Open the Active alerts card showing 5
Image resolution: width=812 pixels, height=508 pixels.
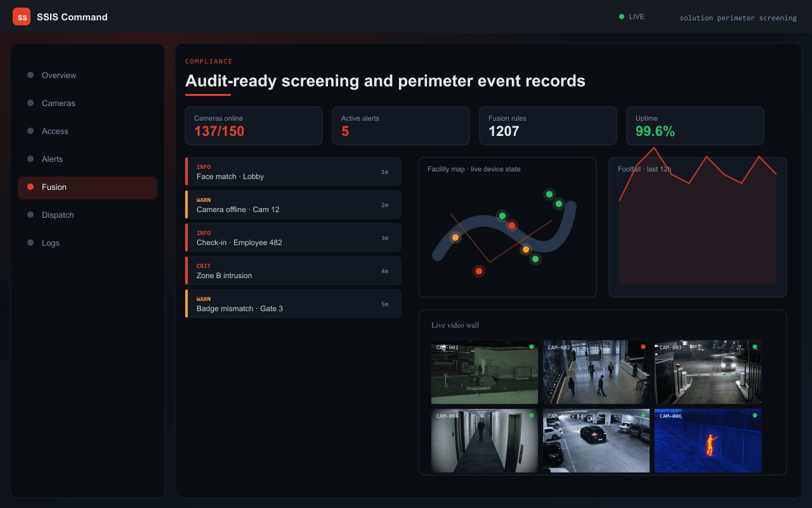401,126
